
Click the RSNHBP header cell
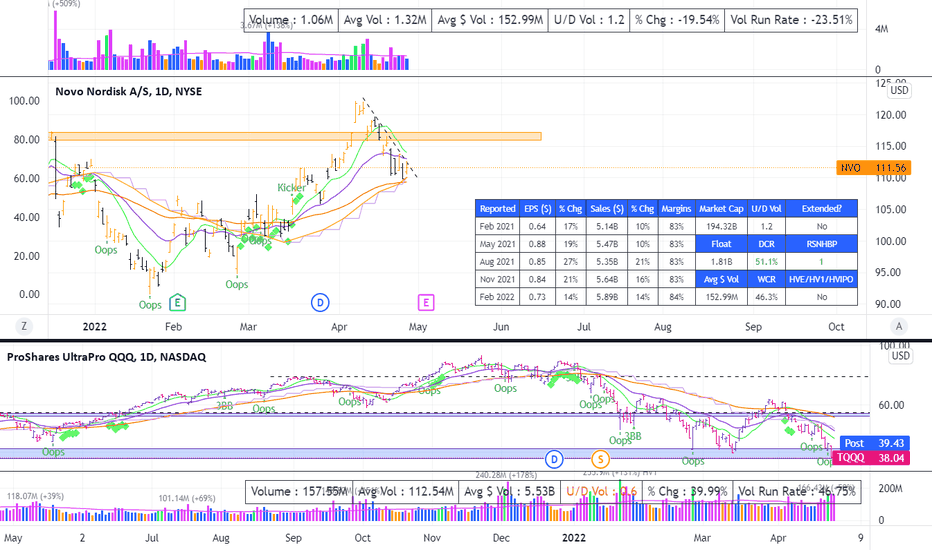821,244
